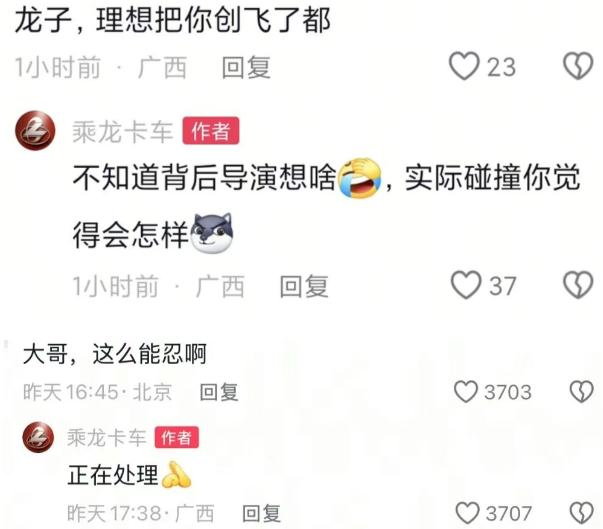Like the 大哥 comment with 3703 likes
The width and height of the screenshot is (603, 529).
[466, 392]
